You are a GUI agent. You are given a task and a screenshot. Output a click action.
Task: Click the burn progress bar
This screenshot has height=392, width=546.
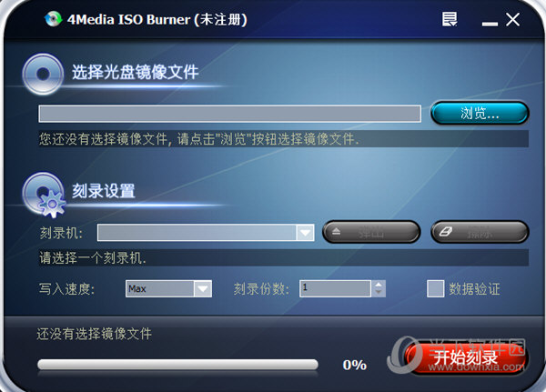[x=177, y=365]
